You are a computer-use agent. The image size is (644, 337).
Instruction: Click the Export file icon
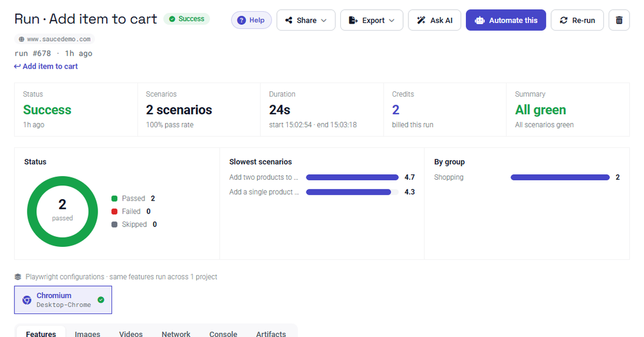353,20
